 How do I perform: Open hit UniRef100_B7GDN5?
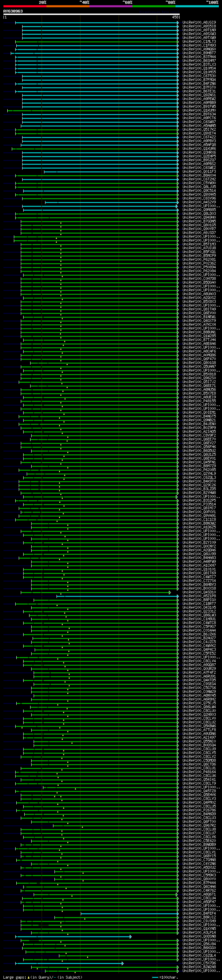[x=199, y=221]
